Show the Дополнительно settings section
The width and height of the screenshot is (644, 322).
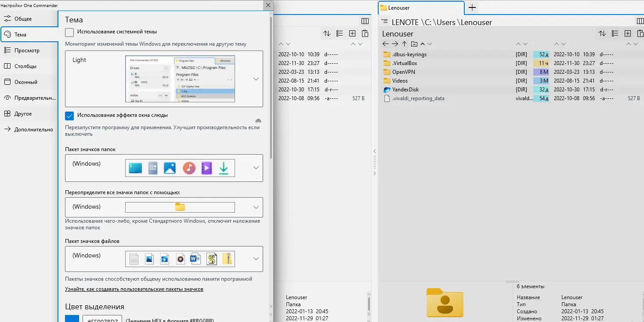pyautogui.click(x=29, y=130)
